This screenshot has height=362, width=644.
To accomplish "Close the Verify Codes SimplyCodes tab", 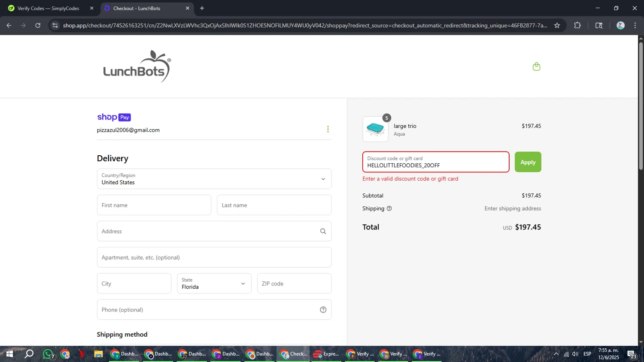I will point(91,8).
